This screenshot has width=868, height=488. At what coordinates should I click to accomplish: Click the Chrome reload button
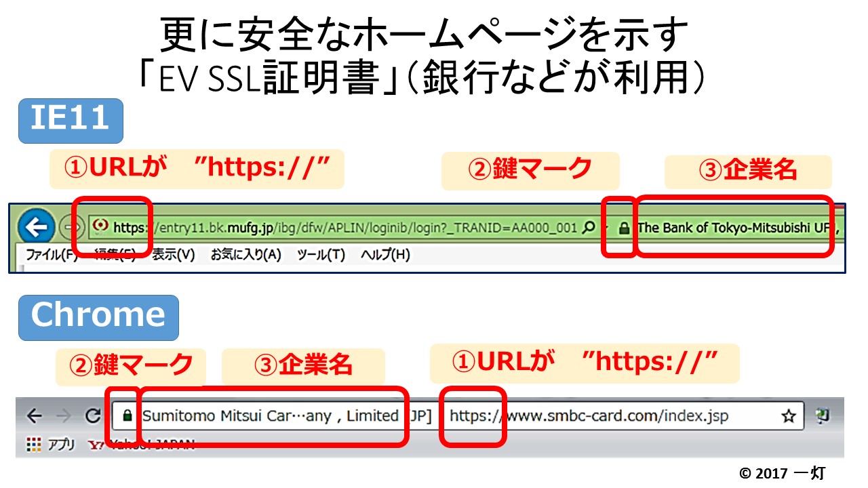point(92,415)
